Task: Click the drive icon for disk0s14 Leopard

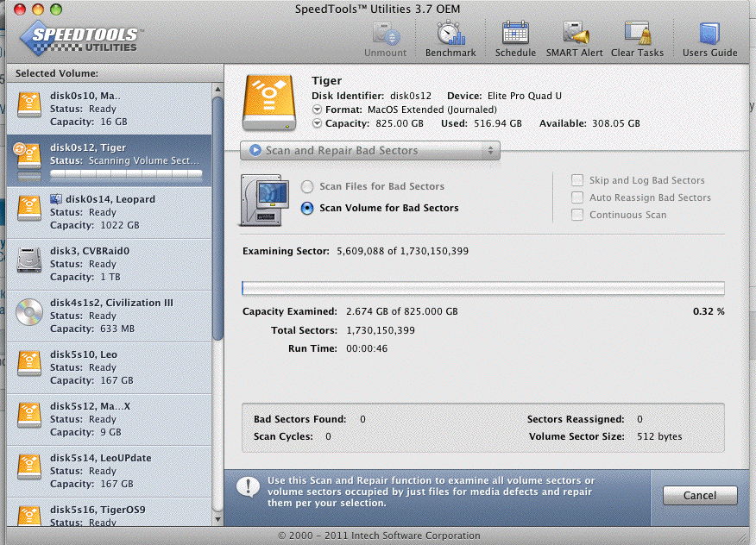Action: [x=29, y=208]
